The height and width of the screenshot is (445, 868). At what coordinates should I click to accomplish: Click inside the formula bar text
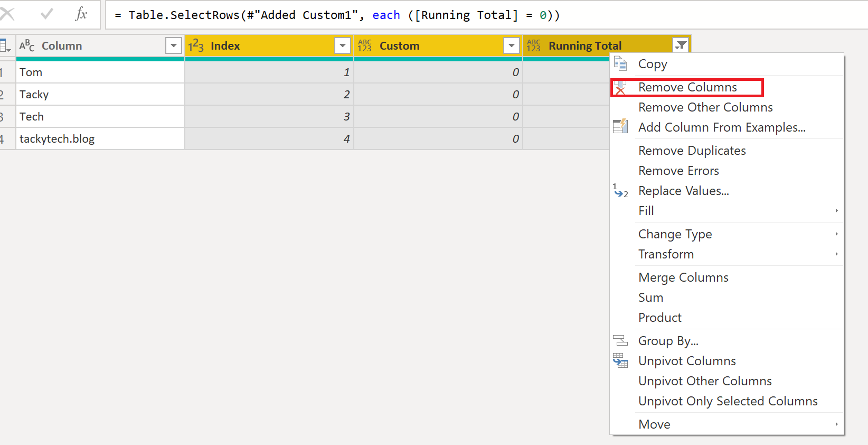pyautogui.click(x=337, y=15)
